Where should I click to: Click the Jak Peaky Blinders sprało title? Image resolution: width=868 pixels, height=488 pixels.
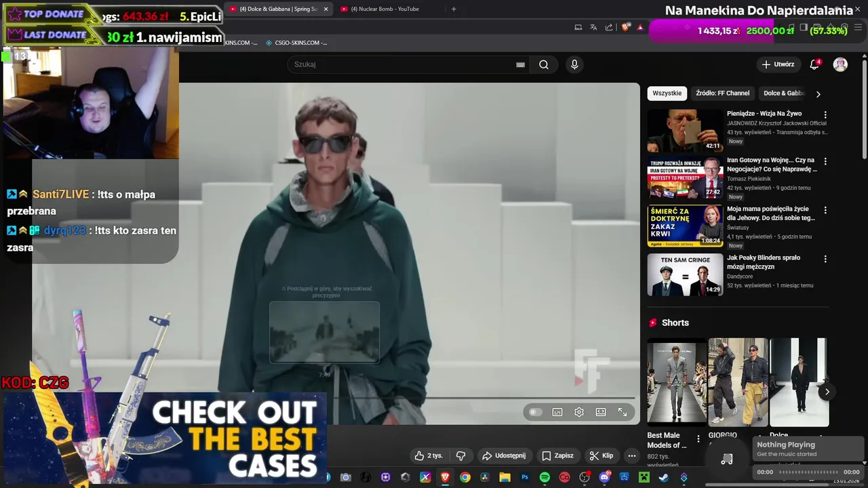tap(764, 262)
